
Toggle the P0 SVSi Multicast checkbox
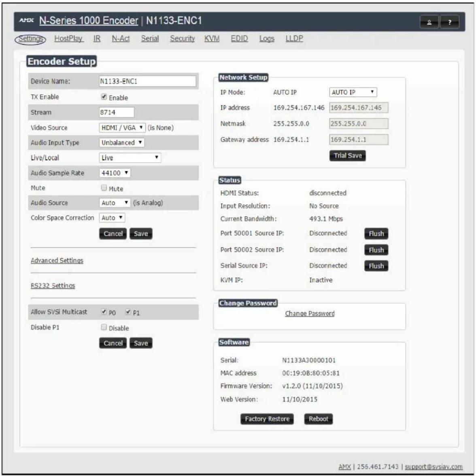[x=104, y=312]
